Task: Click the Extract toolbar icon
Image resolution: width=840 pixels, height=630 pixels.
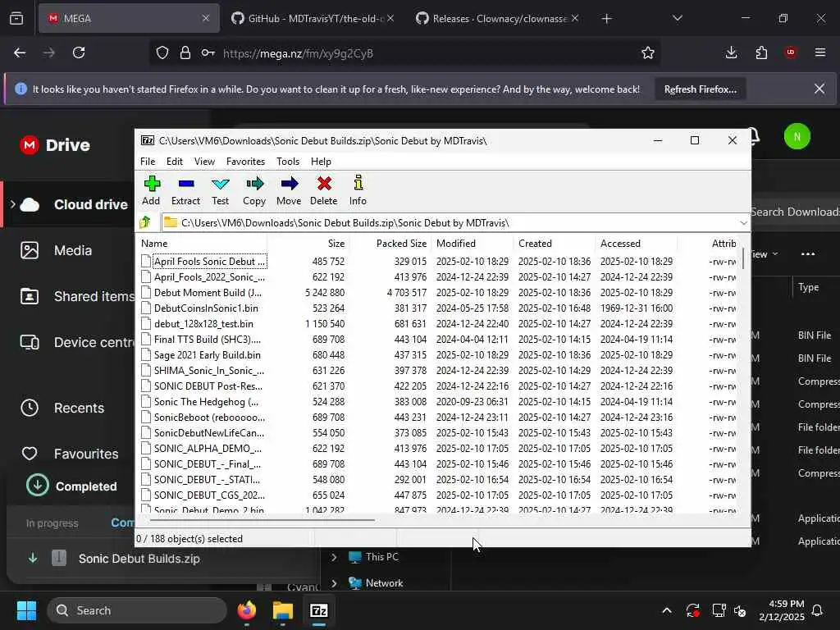Action: click(185, 190)
